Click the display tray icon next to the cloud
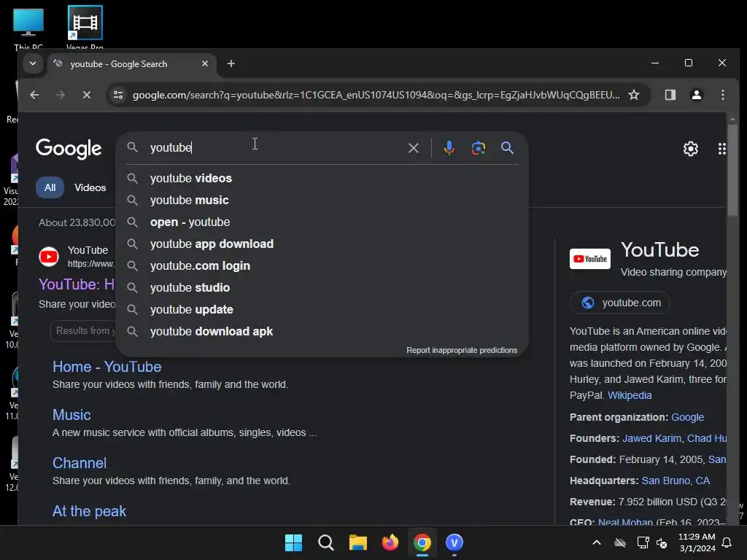The height and width of the screenshot is (560, 747). click(643, 542)
